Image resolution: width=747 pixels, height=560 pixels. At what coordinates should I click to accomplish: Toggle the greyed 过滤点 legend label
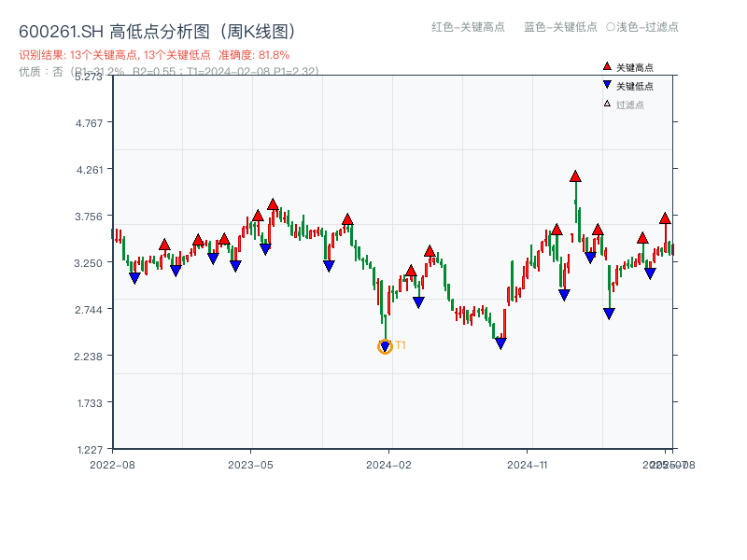point(629,105)
